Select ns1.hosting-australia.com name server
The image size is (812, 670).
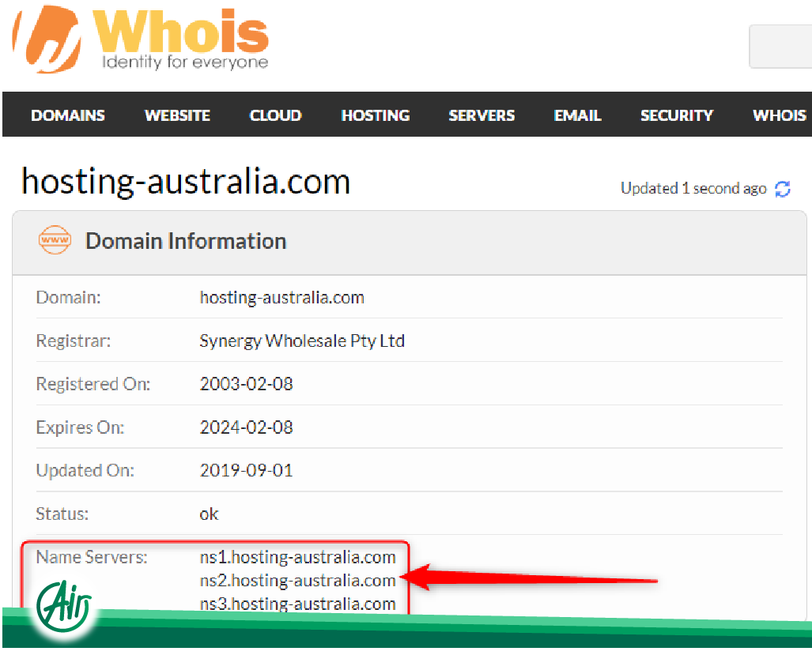coord(298,557)
